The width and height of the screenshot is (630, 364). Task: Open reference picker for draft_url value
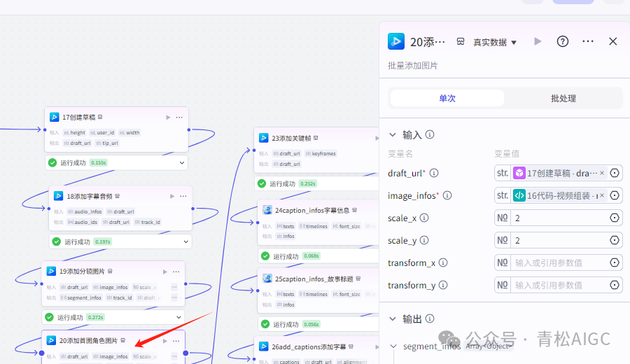coord(615,173)
